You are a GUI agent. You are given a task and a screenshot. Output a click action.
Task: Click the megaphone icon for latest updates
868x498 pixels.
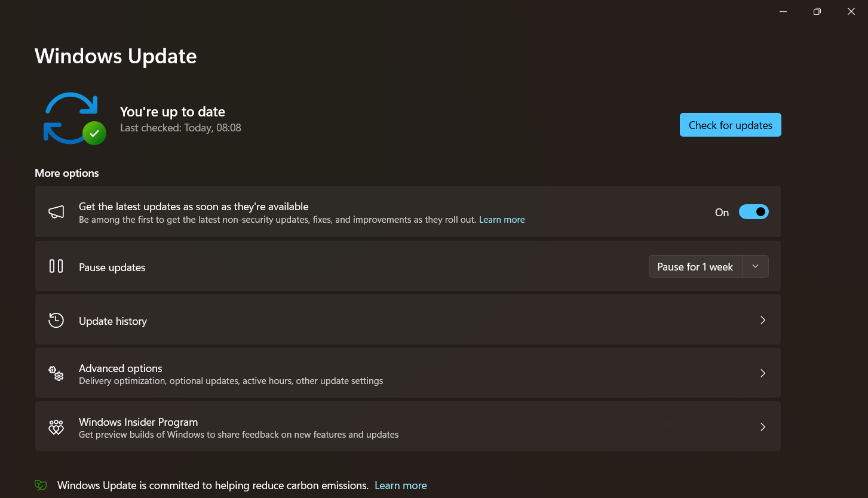pyautogui.click(x=56, y=212)
